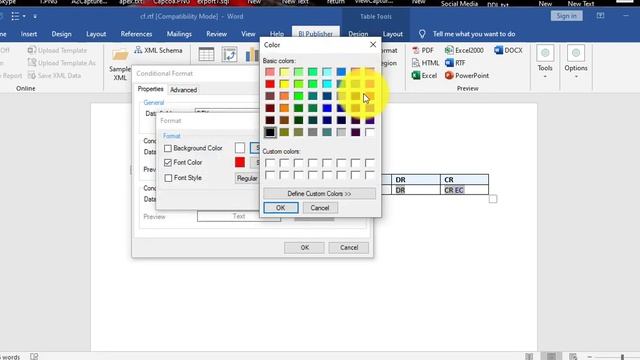This screenshot has width=640, height=360.
Task: Click the CR header cell in table
Action: (464, 180)
